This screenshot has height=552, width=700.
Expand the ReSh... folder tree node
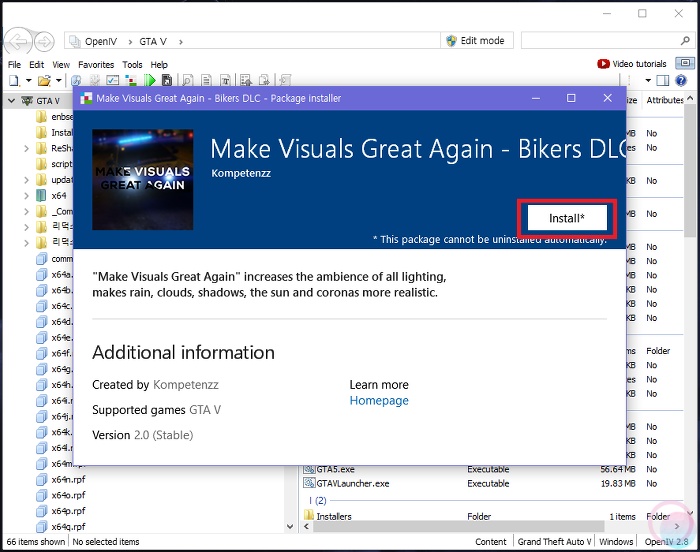click(26, 148)
